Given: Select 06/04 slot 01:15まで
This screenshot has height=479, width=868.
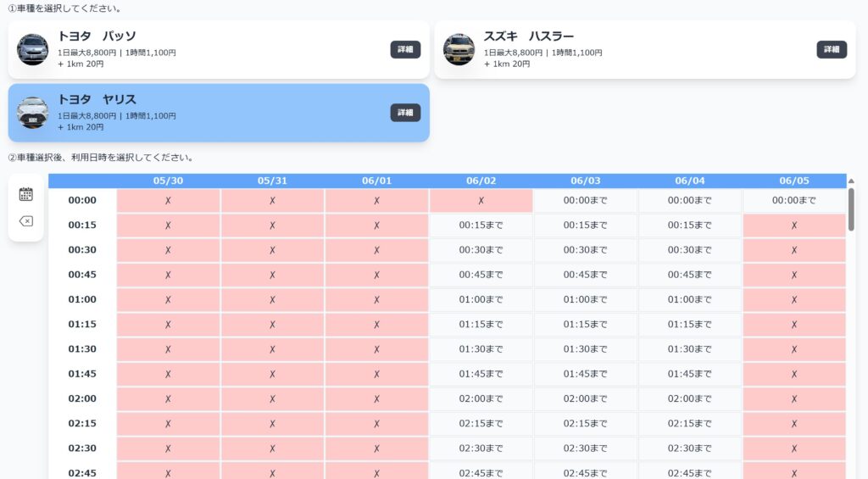Looking at the screenshot, I should [x=690, y=325].
